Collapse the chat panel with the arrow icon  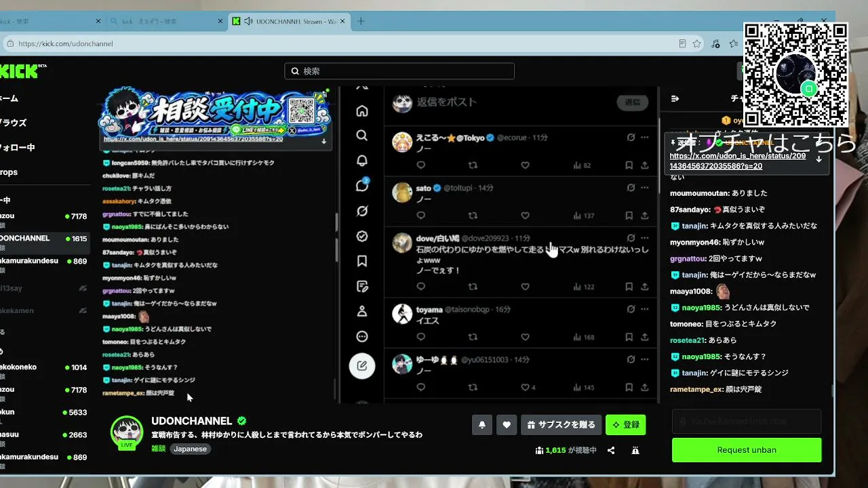click(x=675, y=98)
